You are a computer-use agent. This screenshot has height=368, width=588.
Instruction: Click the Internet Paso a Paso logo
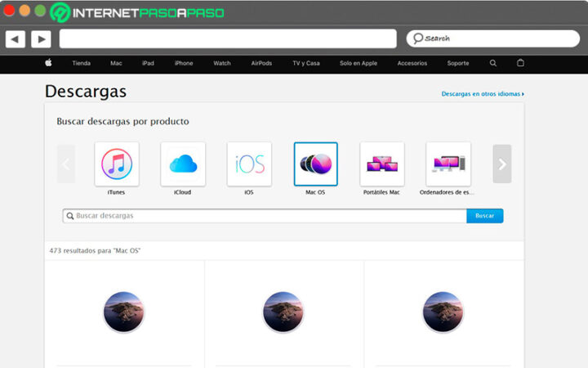pos(137,12)
